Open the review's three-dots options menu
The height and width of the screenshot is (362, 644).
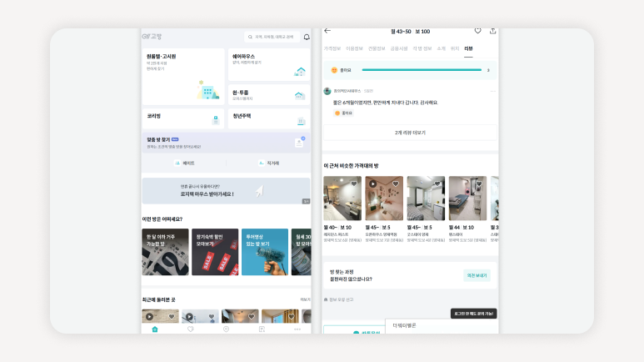point(493,91)
